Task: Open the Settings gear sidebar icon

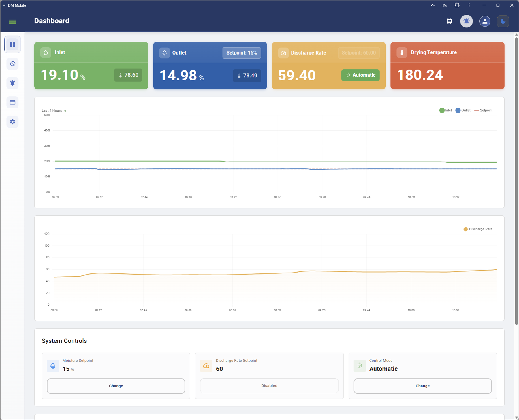Action: [12, 122]
